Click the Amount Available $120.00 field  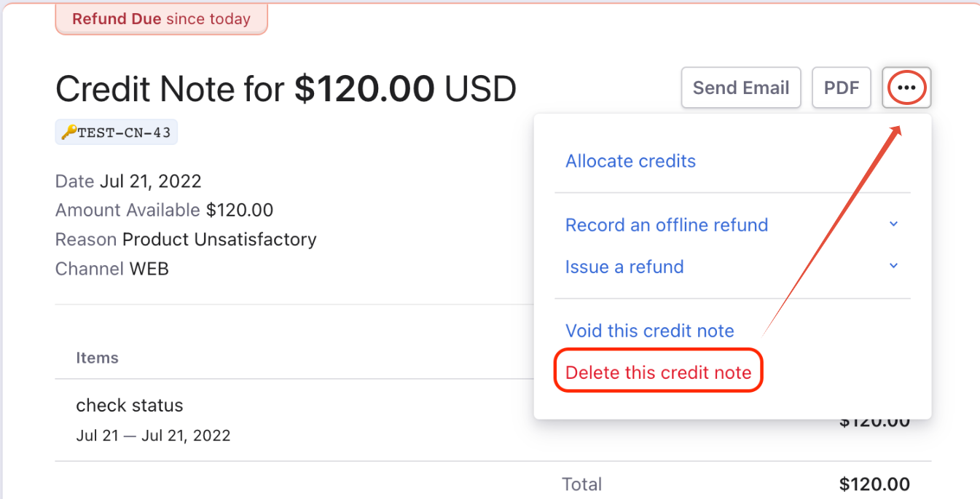(x=164, y=211)
